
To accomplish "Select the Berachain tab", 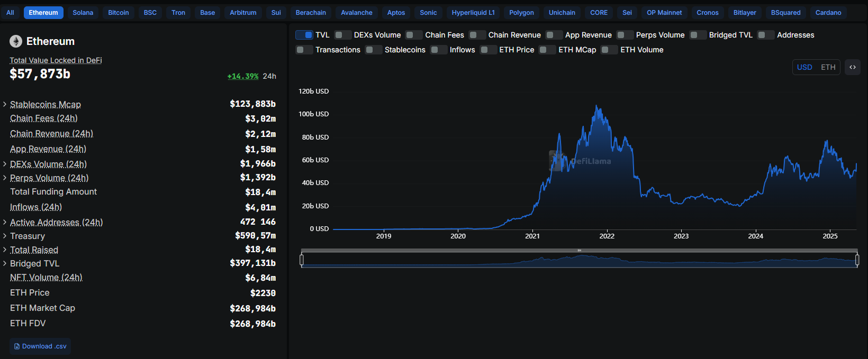I will (311, 13).
